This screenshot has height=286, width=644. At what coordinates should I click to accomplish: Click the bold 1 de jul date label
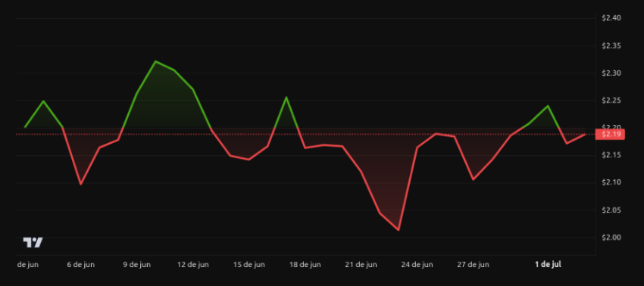548,265
